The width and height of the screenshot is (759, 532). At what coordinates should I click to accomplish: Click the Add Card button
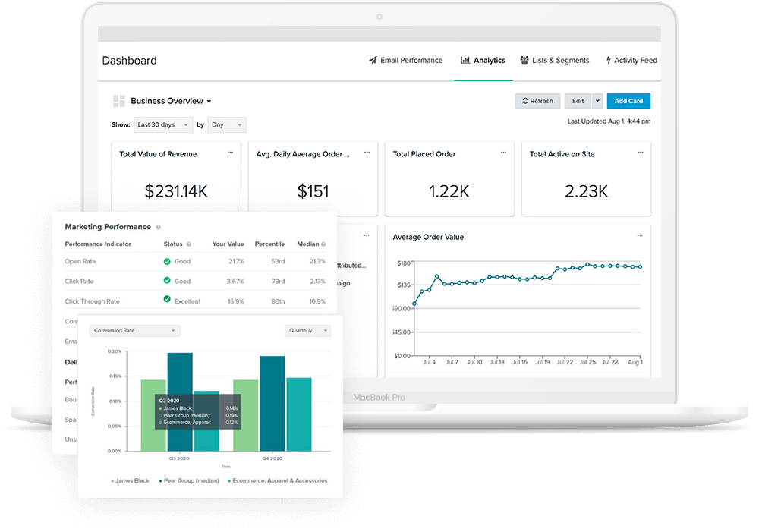(x=628, y=101)
